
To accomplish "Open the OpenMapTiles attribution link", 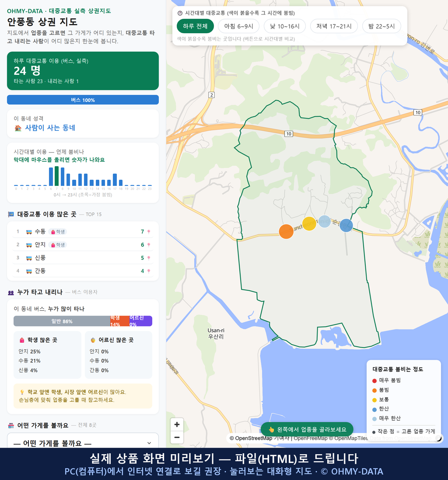I will tap(348, 438).
